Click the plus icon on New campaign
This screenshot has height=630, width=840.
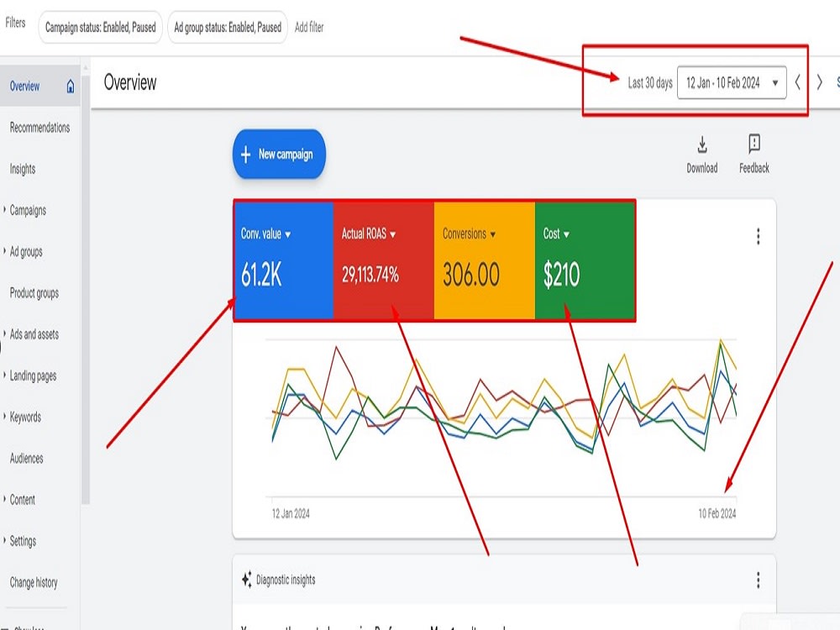pyautogui.click(x=246, y=155)
